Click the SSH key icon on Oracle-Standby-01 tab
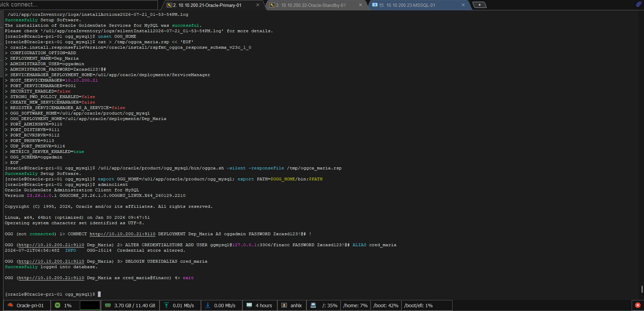Image resolution: width=644 pixels, height=311 pixels. click(x=272, y=5)
